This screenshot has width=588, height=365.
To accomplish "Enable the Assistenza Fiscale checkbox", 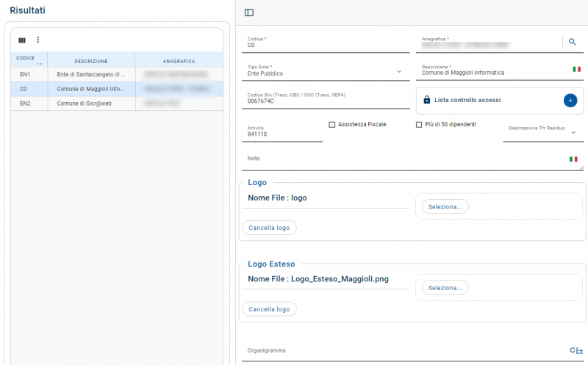I will pos(332,125).
